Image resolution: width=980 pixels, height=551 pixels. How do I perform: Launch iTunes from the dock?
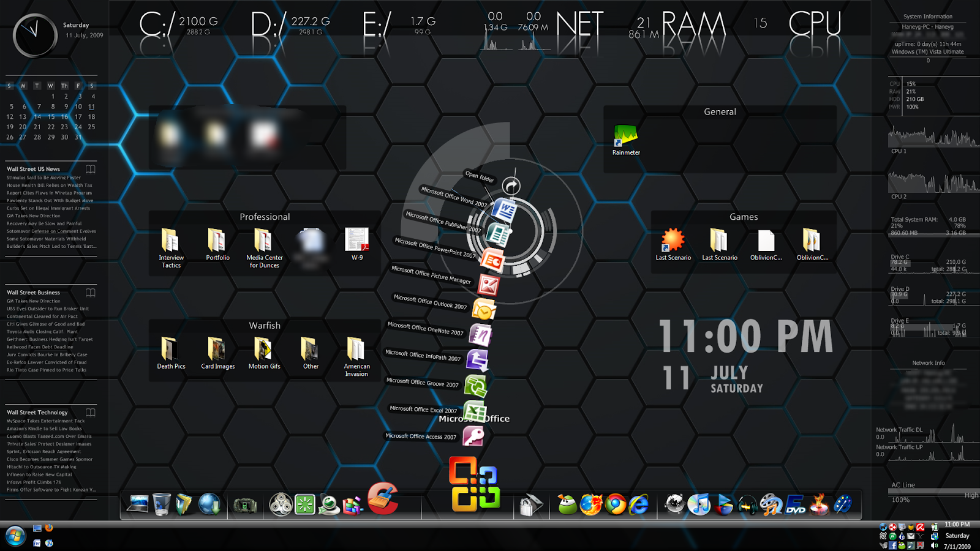[x=699, y=504]
